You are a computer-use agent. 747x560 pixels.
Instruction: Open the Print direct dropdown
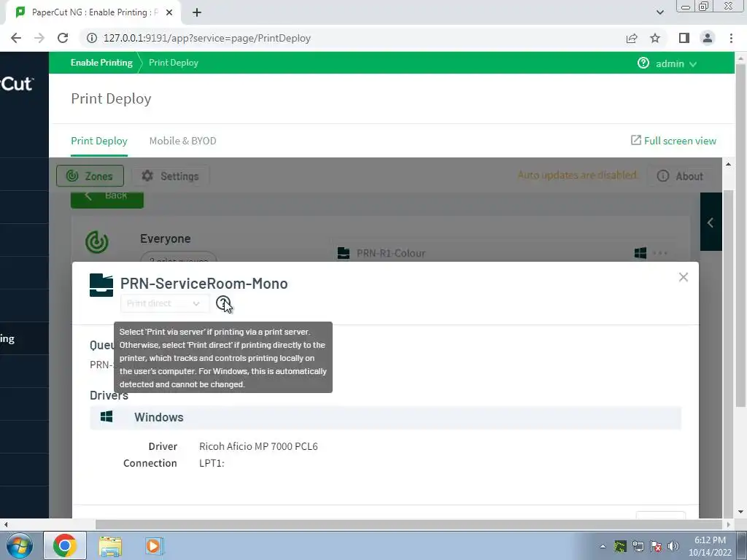pyautogui.click(x=164, y=303)
